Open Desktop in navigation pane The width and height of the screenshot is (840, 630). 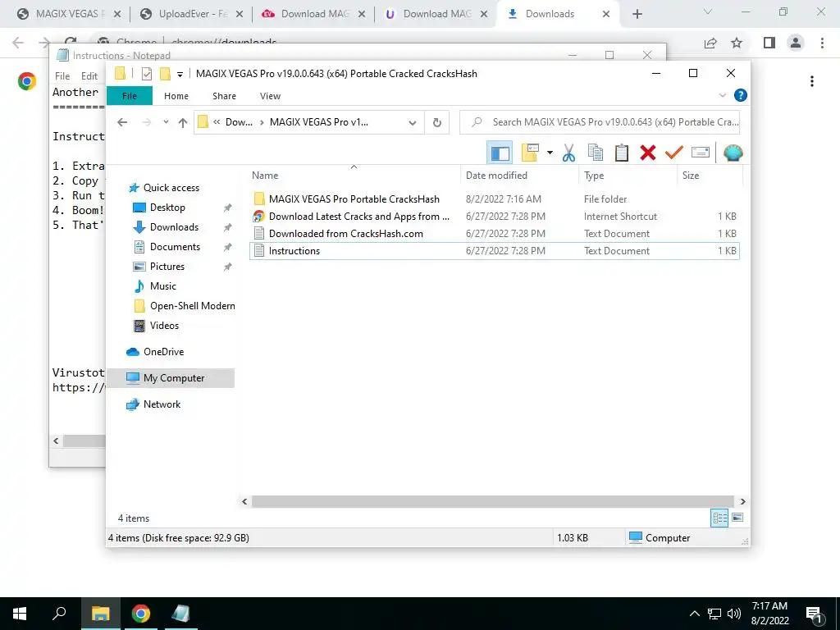(167, 208)
